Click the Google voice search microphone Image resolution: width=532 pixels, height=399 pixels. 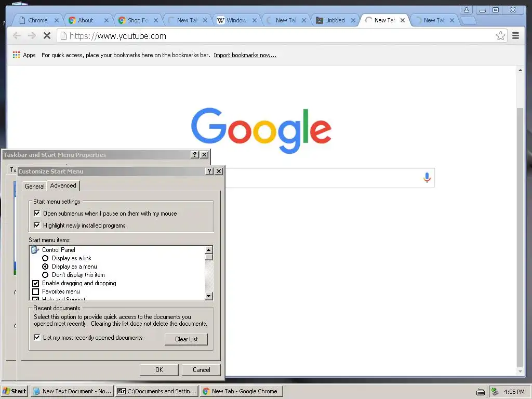tap(427, 178)
